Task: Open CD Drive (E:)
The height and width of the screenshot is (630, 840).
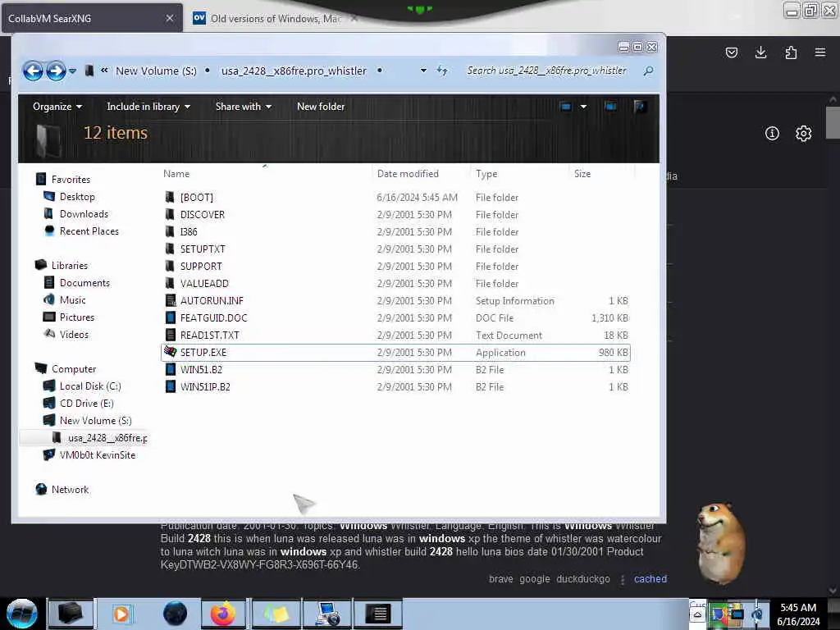Action: tap(87, 404)
